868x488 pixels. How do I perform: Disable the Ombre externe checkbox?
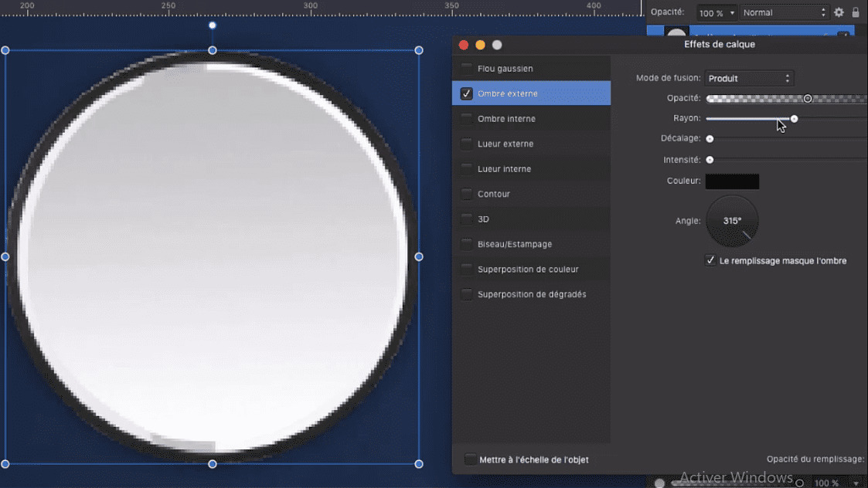pos(466,93)
